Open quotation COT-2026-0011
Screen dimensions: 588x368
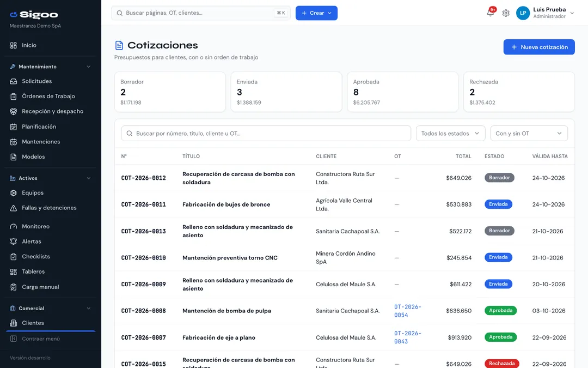click(143, 204)
